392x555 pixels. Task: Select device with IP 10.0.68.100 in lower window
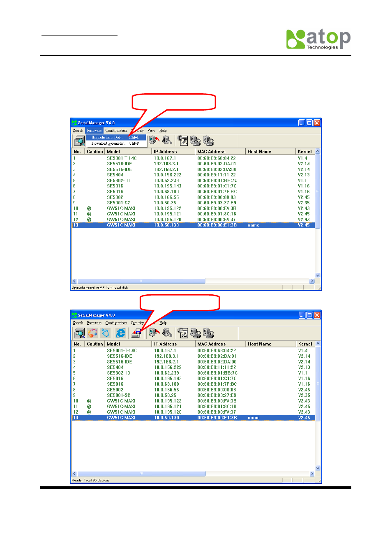193,384
